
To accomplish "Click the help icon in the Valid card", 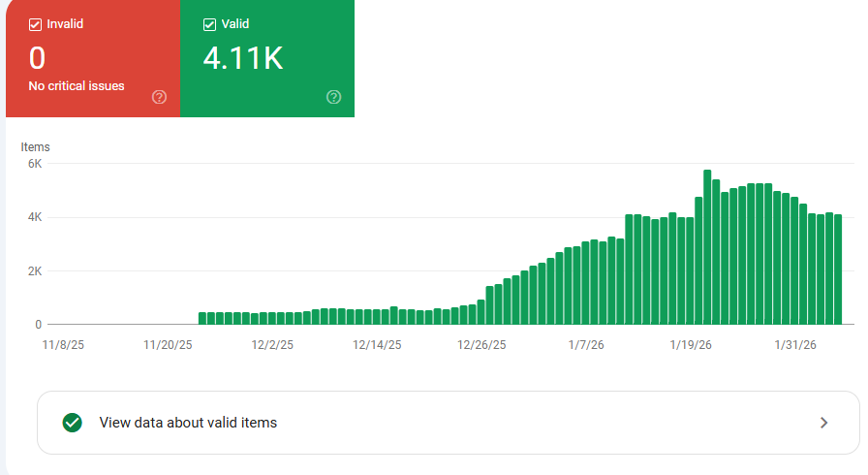I will point(334,97).
